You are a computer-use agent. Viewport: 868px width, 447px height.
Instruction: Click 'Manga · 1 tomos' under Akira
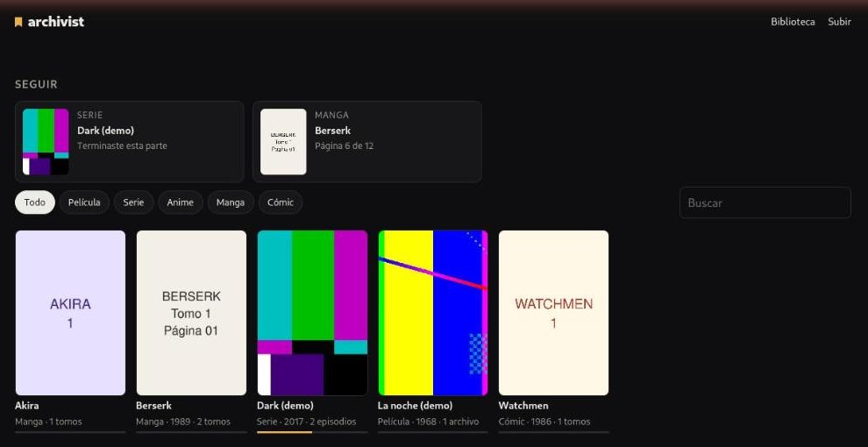pos(49,422)
